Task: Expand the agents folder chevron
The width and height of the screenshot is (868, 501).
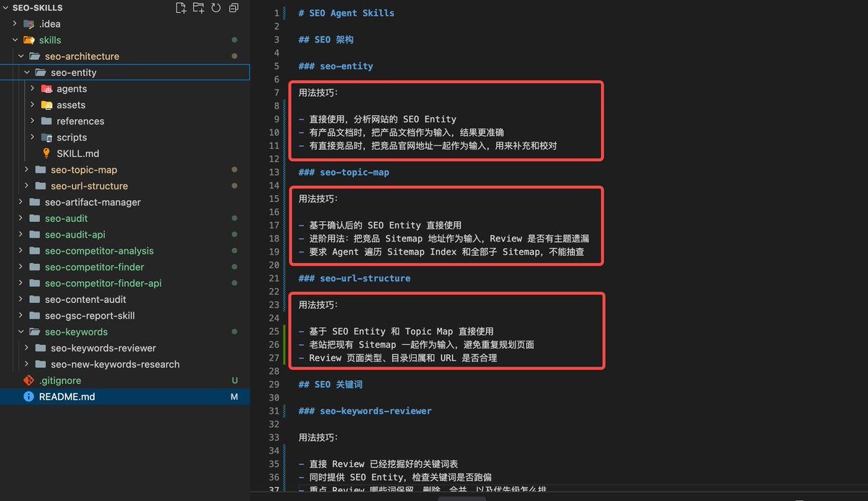Action: pos(33,89)
